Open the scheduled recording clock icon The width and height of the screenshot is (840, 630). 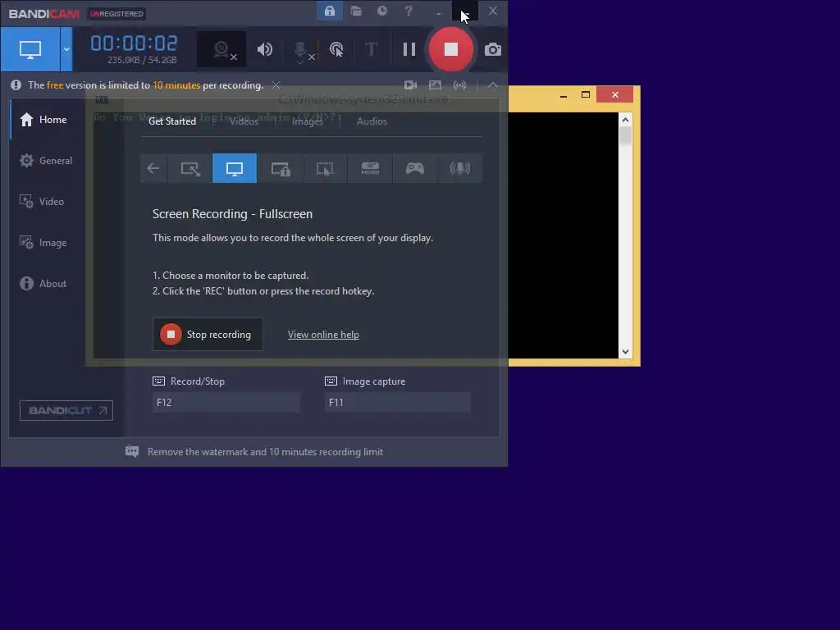pyautogui.click(x=382, y=11)
